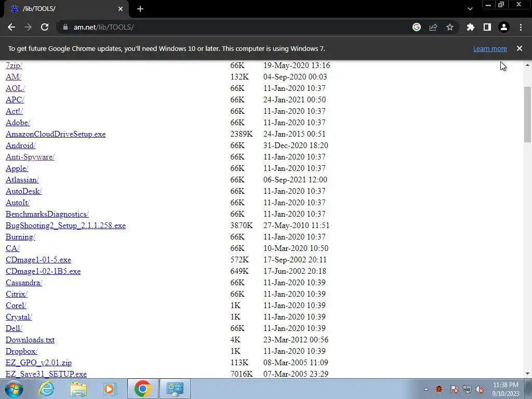This screenshot has height=399, width=532.
Task: Share this page via share icon
Action: click(x=433, y=27)
